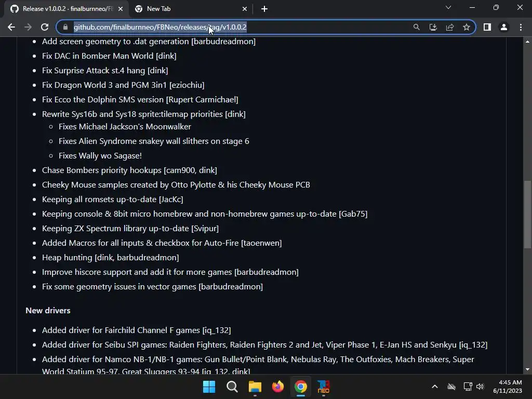This screenshot has height=399, width=532.
Task: Toggle the browser side panel
Action: click(487, 27)
